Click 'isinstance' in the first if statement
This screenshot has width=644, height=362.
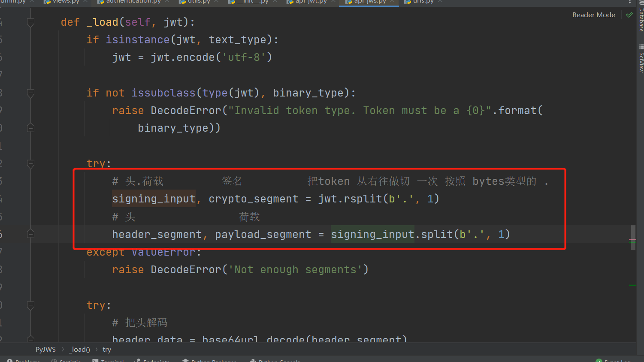click(x=138, y=40)
